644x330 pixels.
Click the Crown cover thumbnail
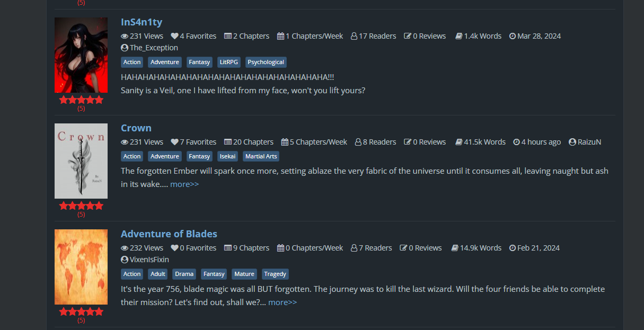(81, 161)
